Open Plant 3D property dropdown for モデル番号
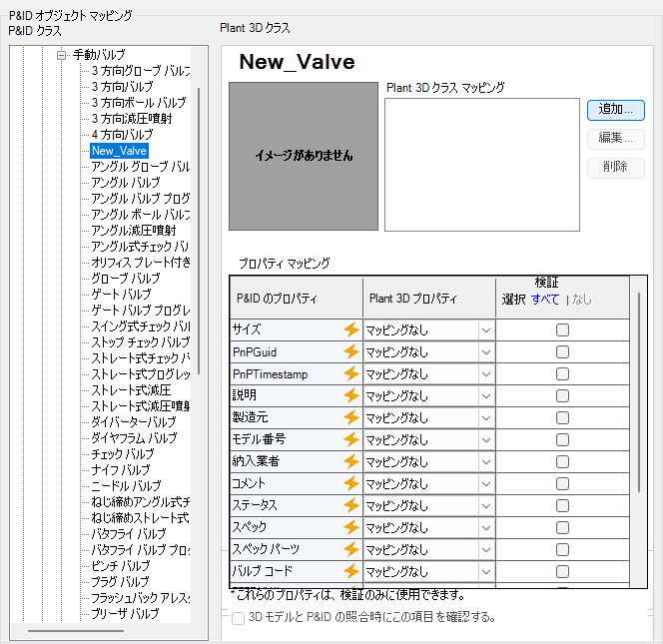 486,440
